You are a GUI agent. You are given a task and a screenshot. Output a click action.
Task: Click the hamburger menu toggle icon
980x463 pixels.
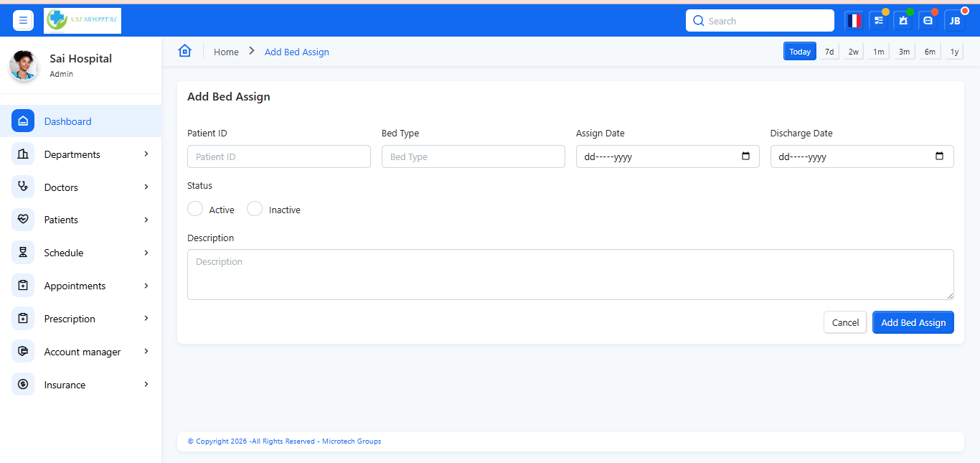23,21
